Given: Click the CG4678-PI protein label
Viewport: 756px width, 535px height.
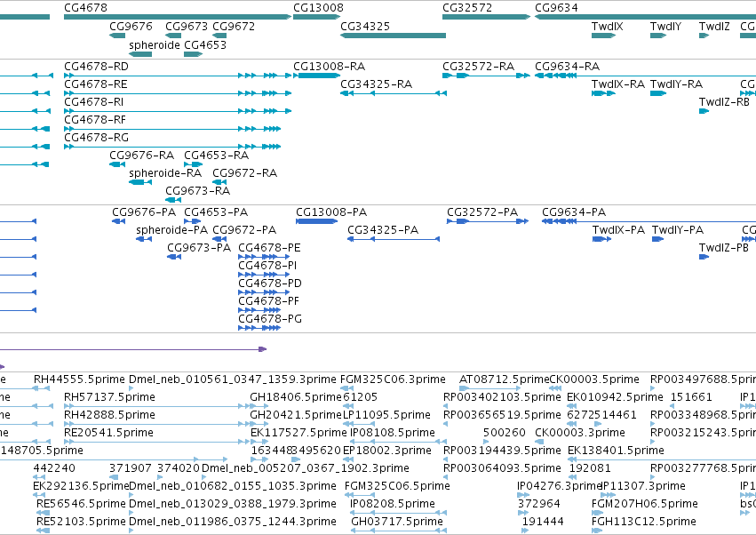Looking at the screenshot, I should pyautogui.click(x=267, y=266).
